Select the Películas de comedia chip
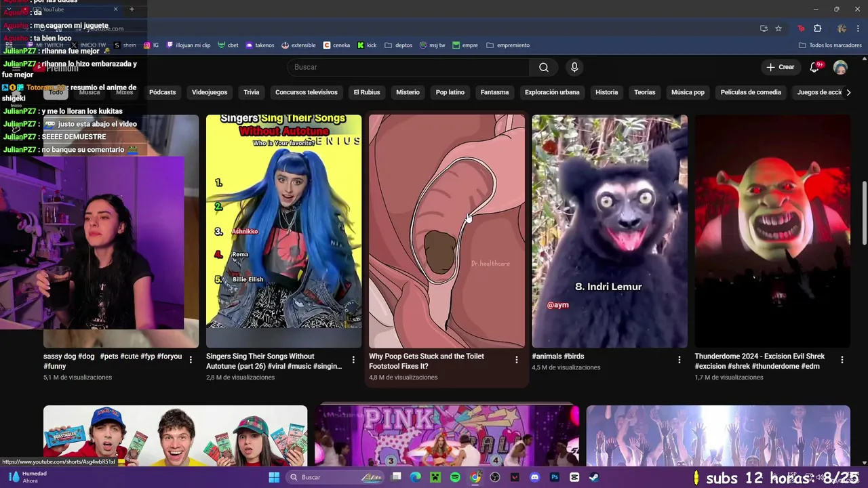The image size is (868, 488). coord(751,92)
